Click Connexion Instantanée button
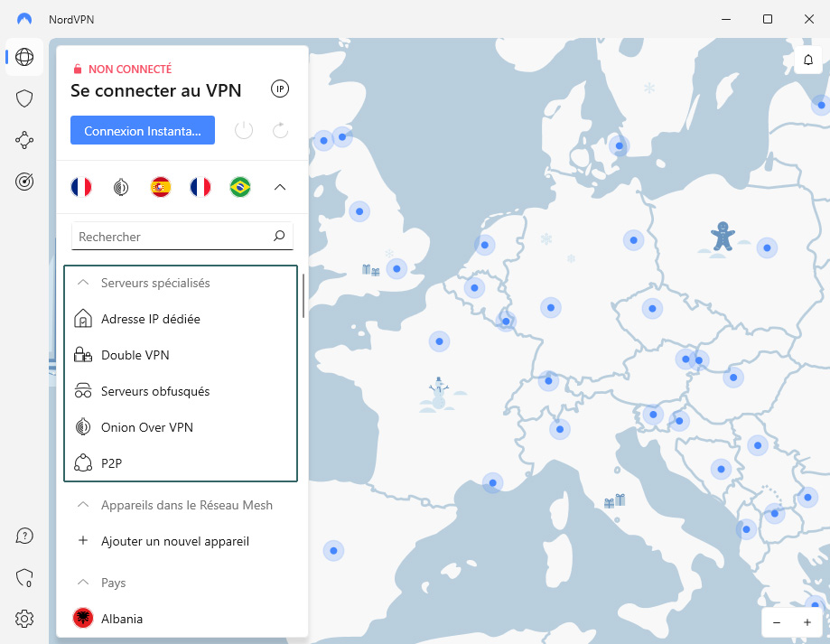The image size is (830, 644). point(143,130)
